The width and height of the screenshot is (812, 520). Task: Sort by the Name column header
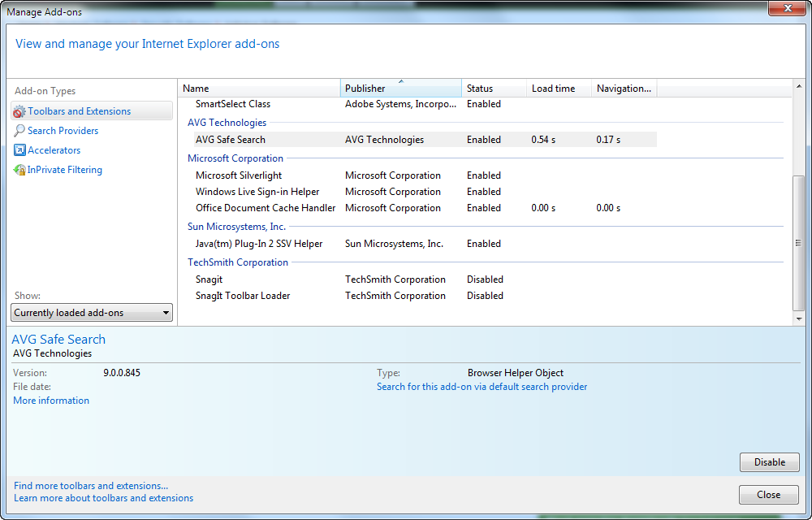[259, 88]
